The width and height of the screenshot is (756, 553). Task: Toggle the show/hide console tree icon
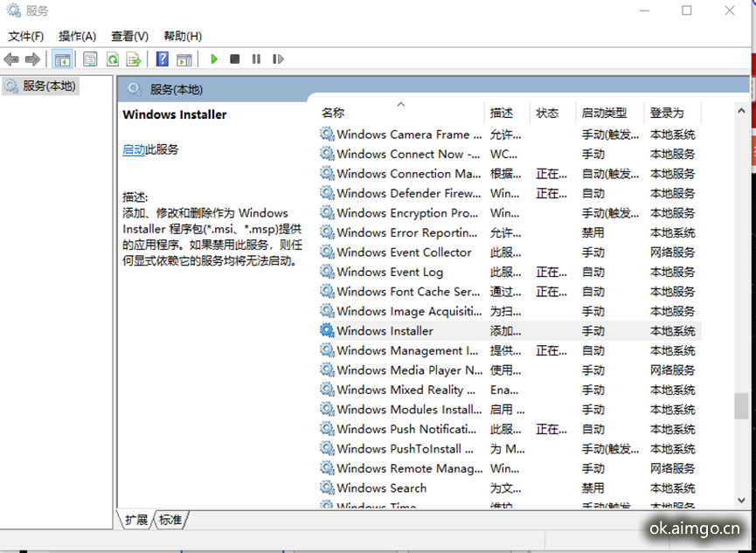coord(63,59)
